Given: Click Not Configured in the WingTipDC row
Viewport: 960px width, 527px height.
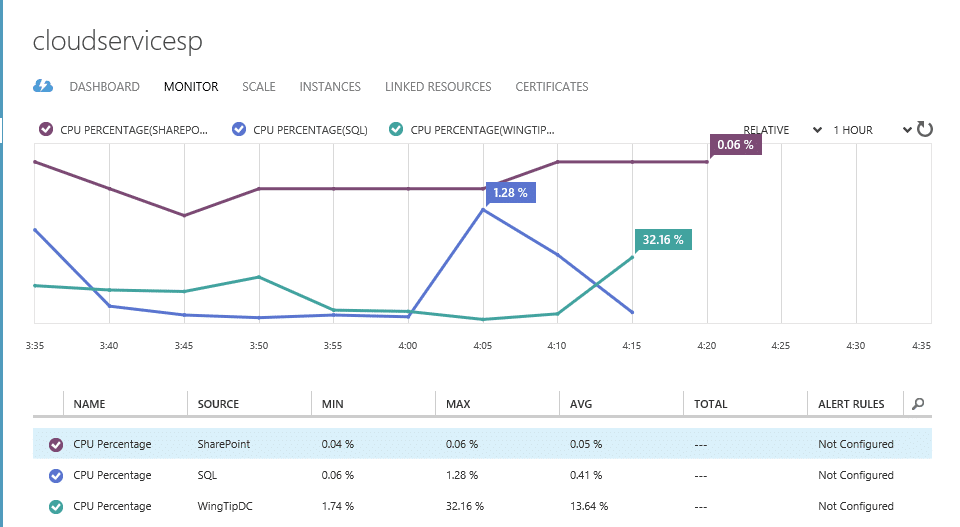Looking at the screenshot, I should pos(856,507).
